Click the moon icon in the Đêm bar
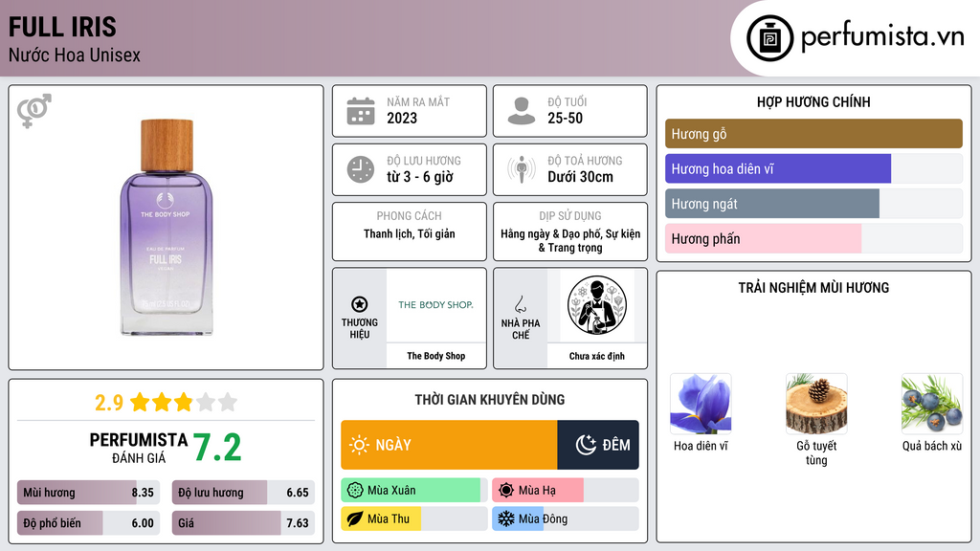Screen dimensions: 980x551 point(586,445)
